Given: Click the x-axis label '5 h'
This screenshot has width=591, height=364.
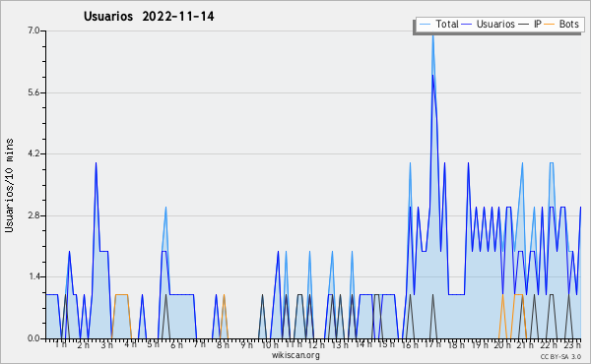Looking at the screenshot, I should [x=153, y=344].
